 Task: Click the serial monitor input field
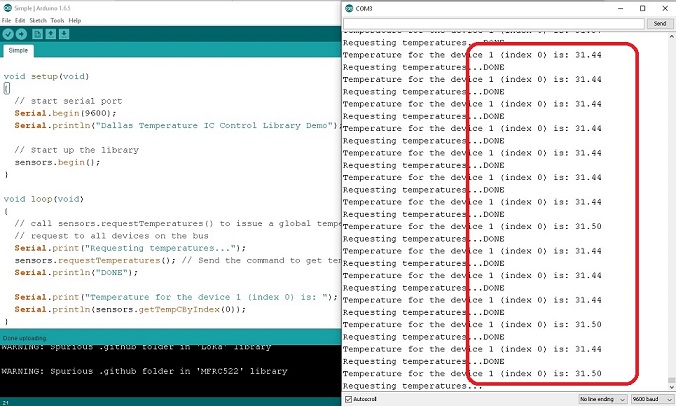point(494,23)
